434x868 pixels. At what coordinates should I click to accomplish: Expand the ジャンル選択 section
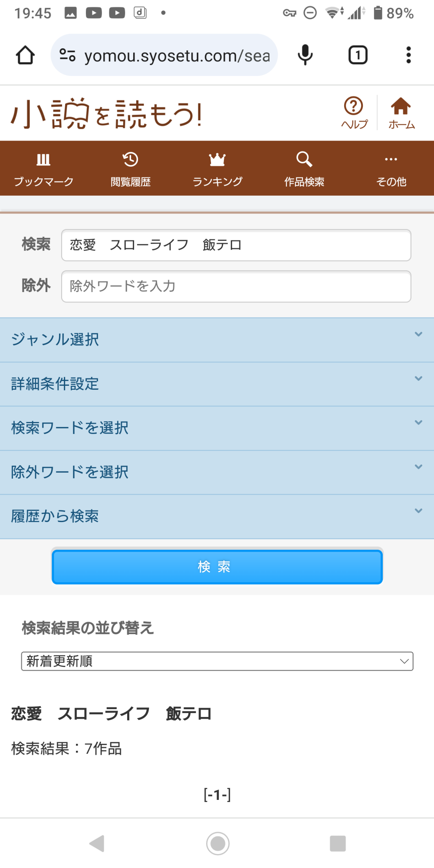coord(217,340)
